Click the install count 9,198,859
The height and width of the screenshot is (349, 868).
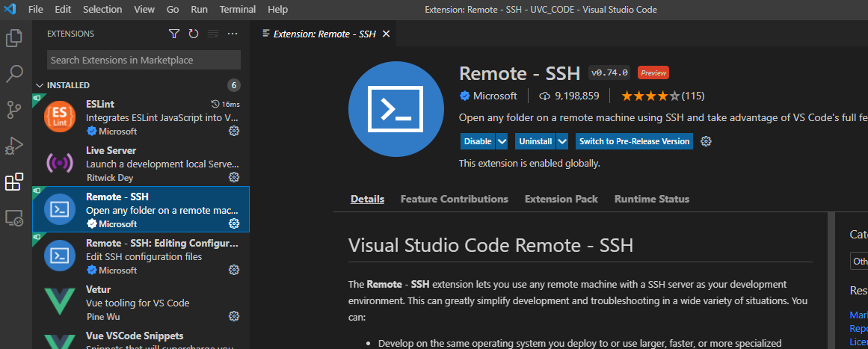click(569, 96)
